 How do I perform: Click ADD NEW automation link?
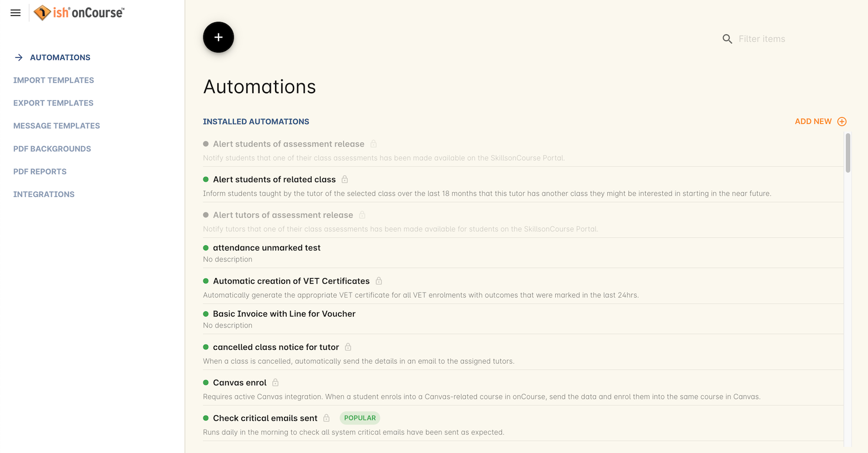coord(813,122)
